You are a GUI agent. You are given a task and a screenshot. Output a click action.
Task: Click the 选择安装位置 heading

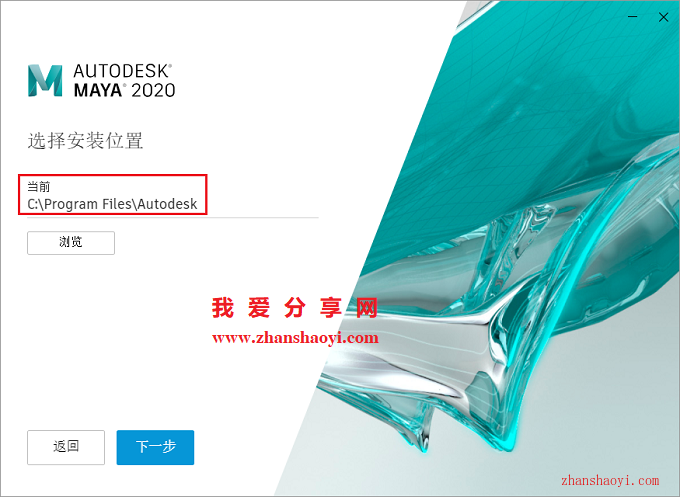point(85,141)
